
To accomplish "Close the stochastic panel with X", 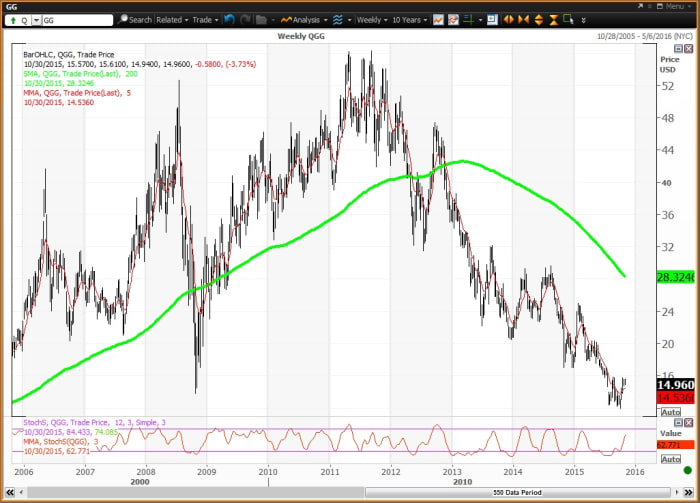I will pyautogui.click(x=688, y=423).
